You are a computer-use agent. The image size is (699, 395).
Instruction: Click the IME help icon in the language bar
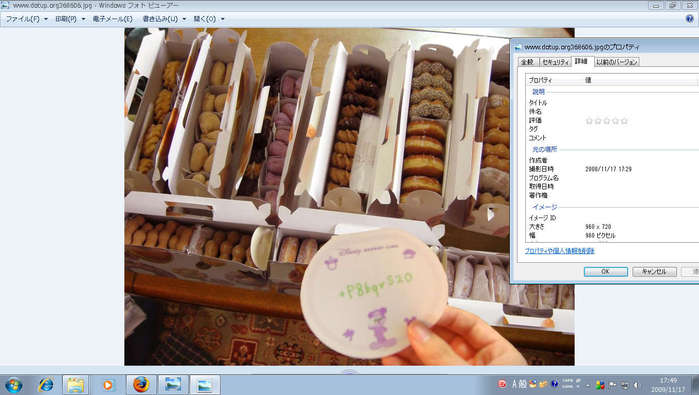point(555,384)
